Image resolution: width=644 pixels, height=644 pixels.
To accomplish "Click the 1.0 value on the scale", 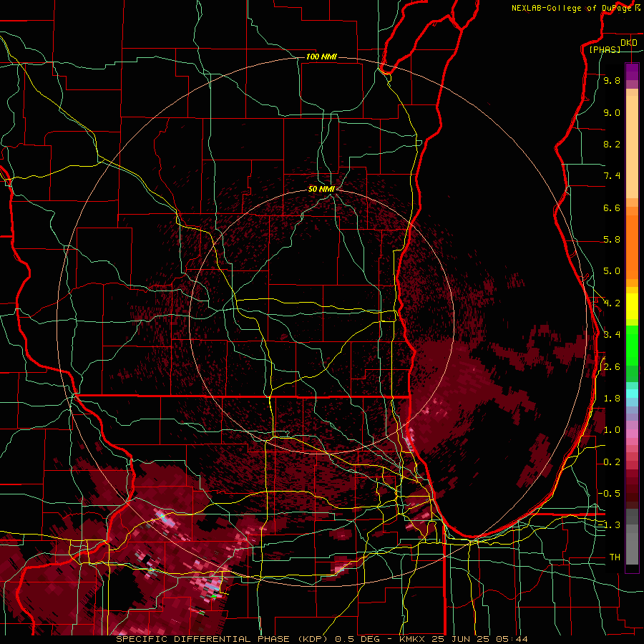I will coord(612,430).
